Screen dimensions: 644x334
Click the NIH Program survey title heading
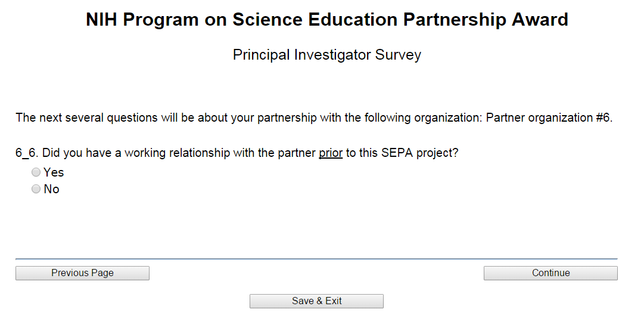point(326,20)
